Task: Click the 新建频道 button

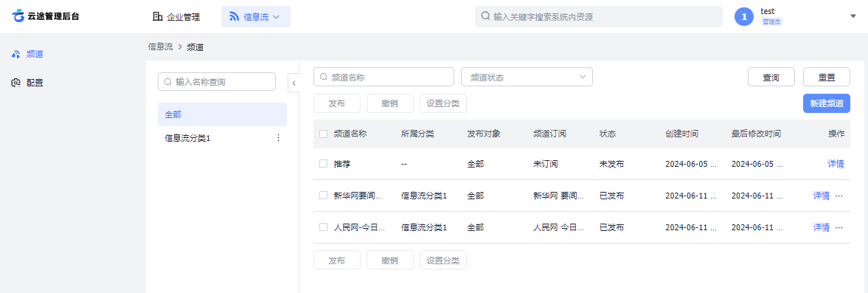Action: pyautogui.click(x=827, y=103)
